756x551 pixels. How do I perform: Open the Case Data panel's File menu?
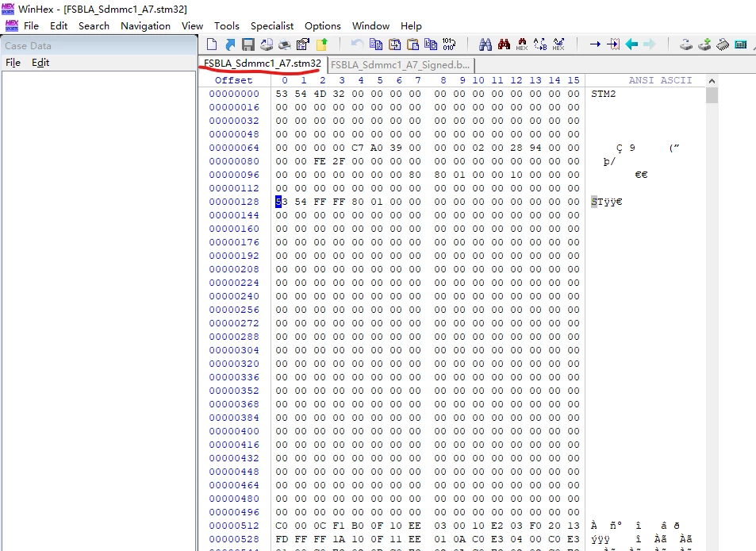point(13,63)
